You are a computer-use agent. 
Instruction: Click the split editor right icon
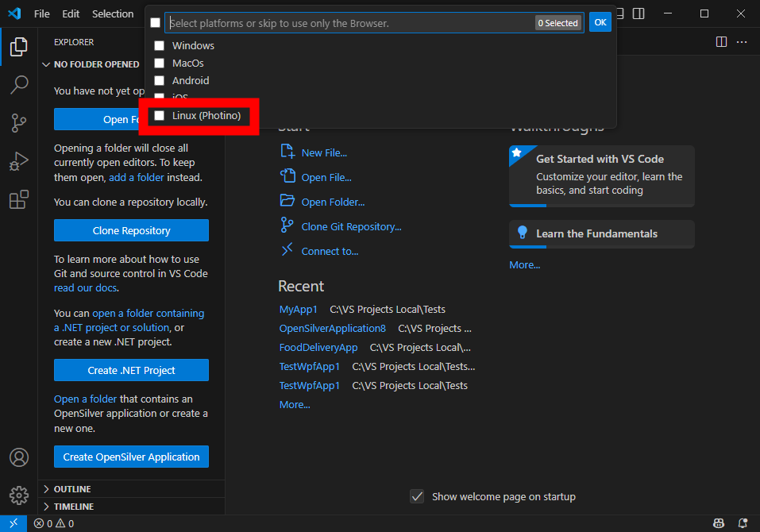click(x=721, y=41)
